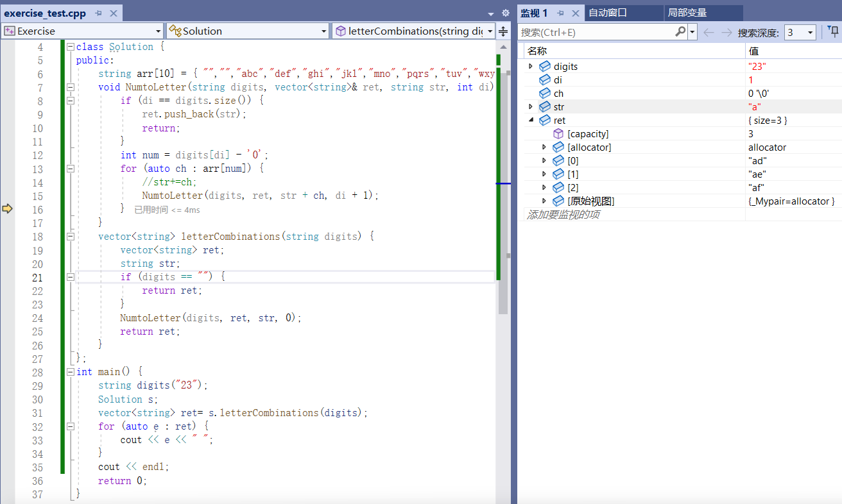Expand the str watch variable

pyautogui.click(x=530, y=106)
